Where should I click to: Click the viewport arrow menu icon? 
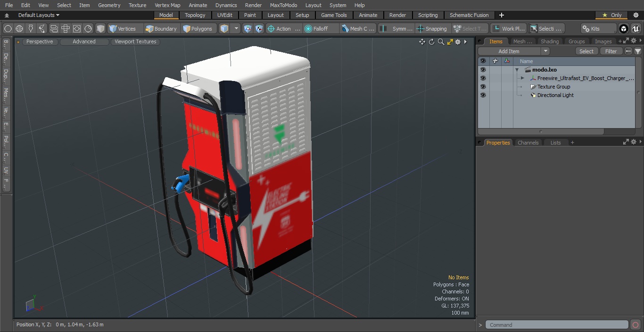(465, 42)
